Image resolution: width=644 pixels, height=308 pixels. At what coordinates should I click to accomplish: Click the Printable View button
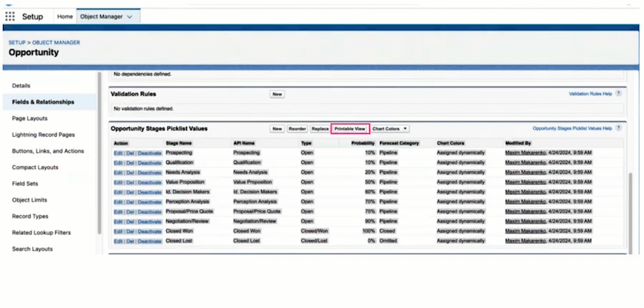point(350,129)
